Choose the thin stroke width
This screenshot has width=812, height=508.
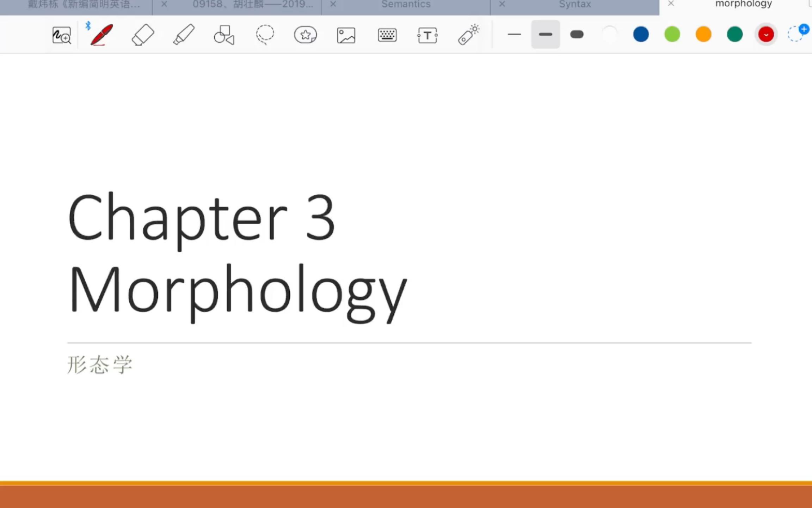[514, 35]
